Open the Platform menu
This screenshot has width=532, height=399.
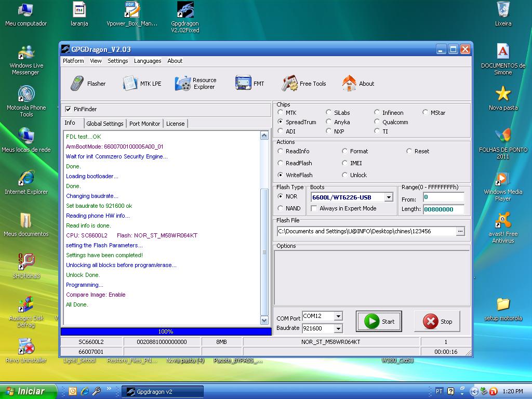[73, 61]
